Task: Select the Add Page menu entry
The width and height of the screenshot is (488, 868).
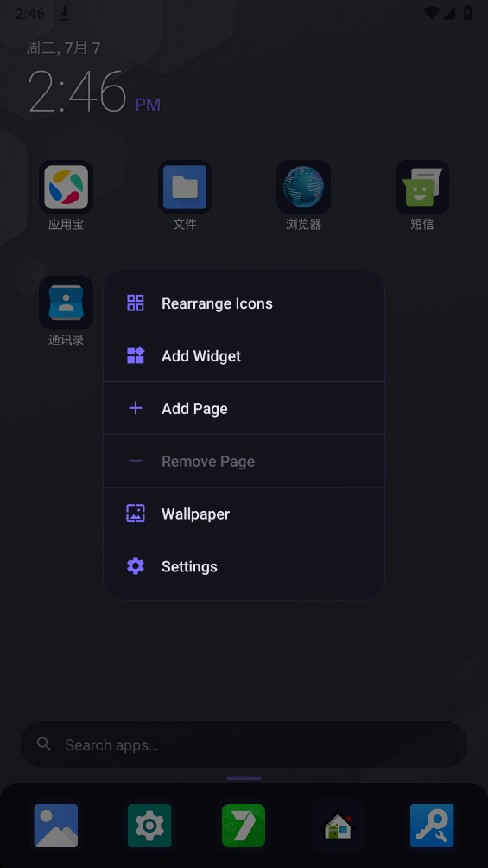Action: pyautogui.click(x=244, y=408)
